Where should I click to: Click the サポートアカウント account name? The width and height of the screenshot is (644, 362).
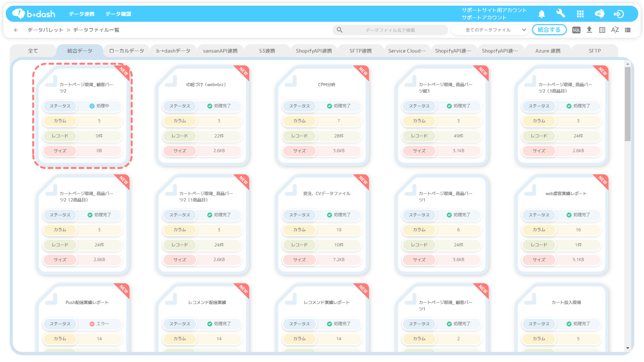[484, 18]
